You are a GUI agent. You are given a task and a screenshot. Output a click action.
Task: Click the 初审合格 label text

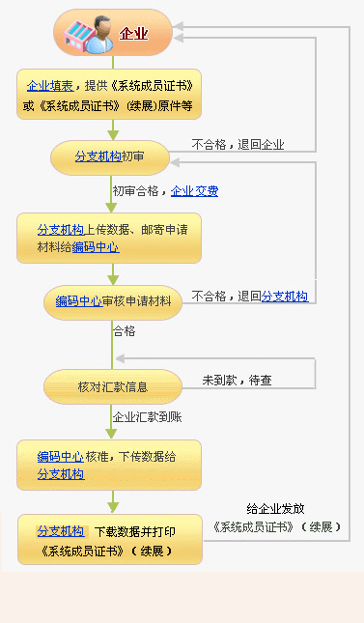click(x=135, y=191)
